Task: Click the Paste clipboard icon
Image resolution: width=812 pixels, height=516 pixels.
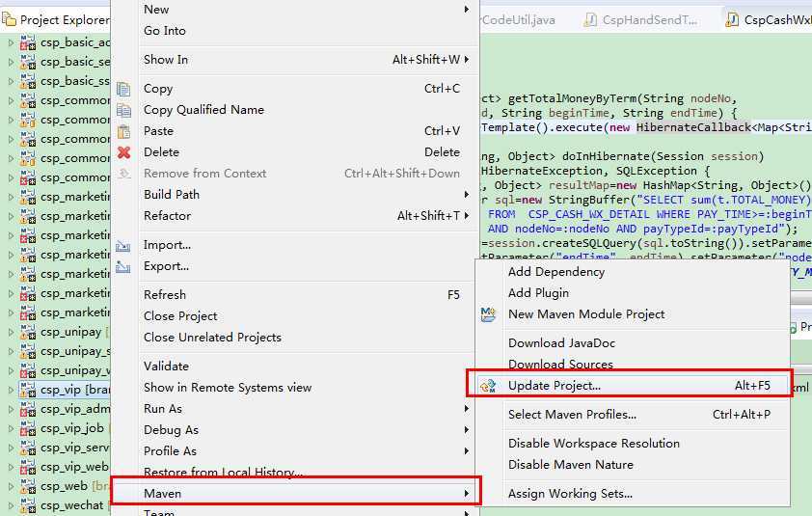Action: [123, 131]
